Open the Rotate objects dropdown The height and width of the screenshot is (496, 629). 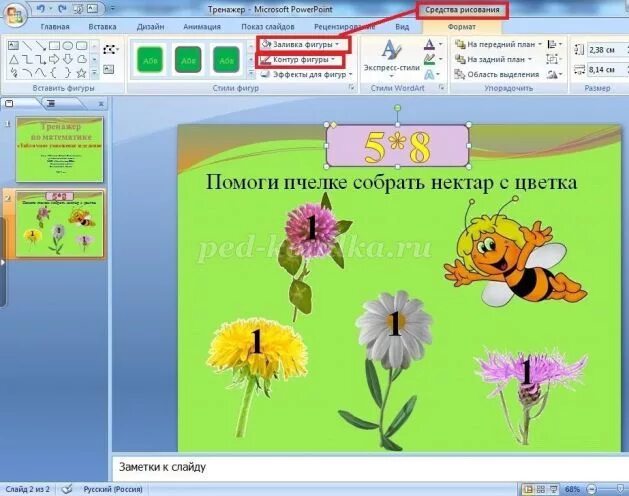555,74
